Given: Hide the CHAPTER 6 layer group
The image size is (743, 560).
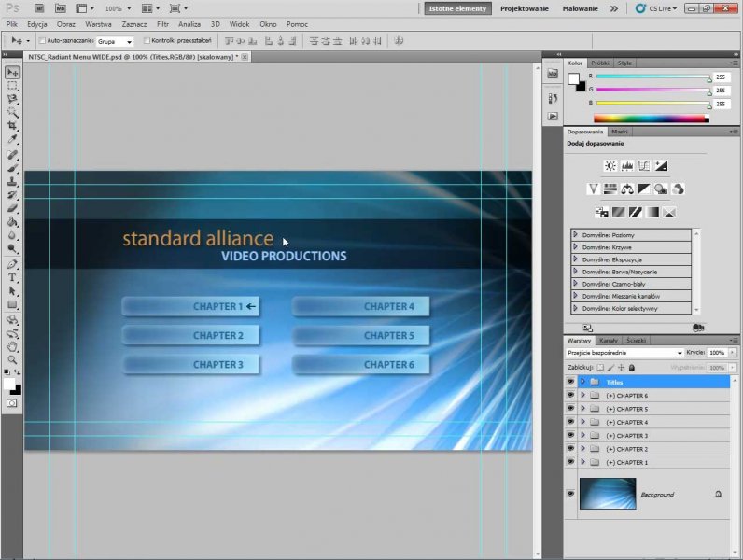Looking at the screenshot, I should [570, 396].
